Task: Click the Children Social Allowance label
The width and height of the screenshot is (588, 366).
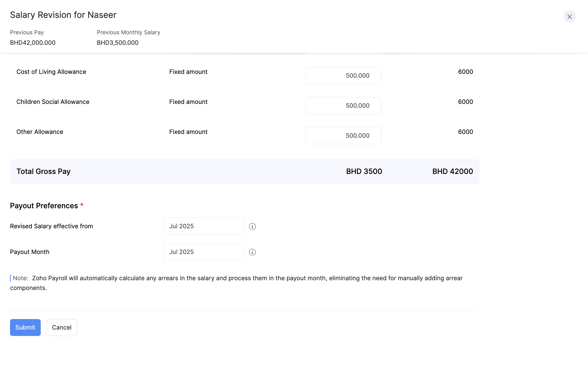Action: pyautogui.click(x=53, y=102)
